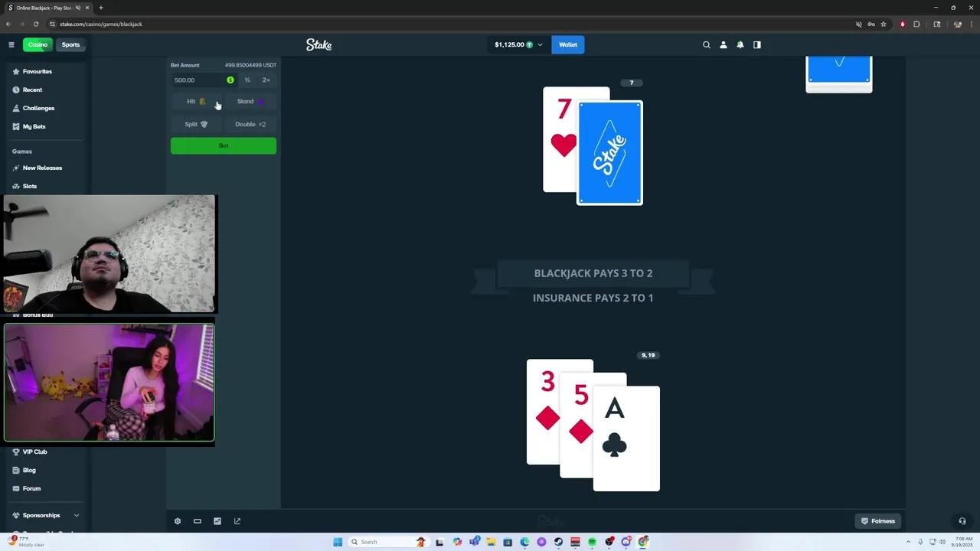Click the 499.85004499 USDT value
This screenshot has width=980, height=551.
[250, 65]
